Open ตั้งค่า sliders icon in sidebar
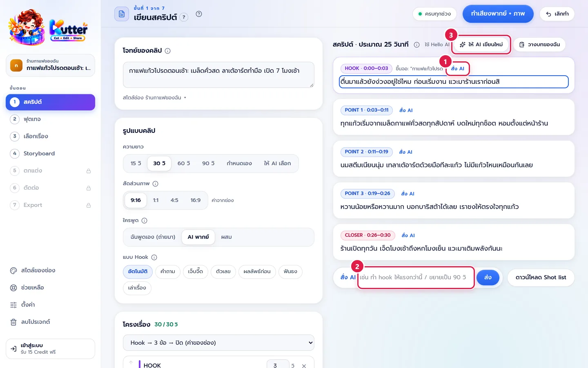The height and width of the screenshot is (368, 588). point(13,305)
